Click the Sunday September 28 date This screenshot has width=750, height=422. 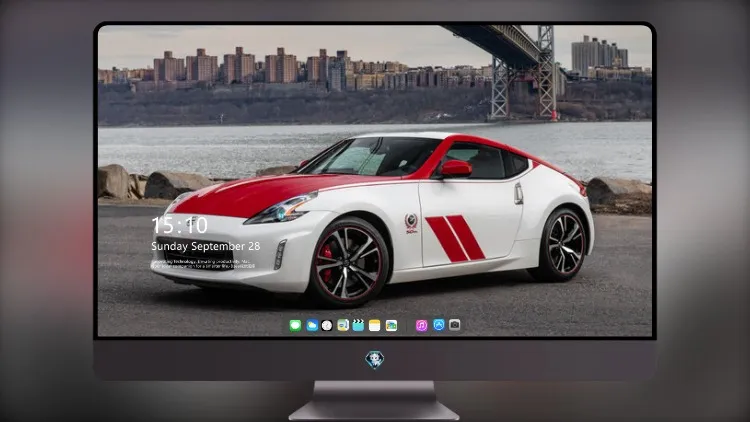206,246
